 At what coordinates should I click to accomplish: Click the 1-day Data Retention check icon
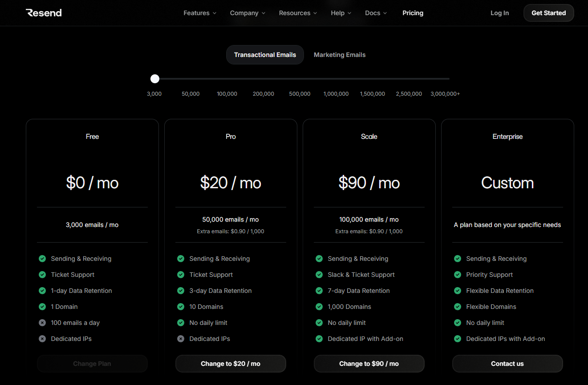coord(42,291)
